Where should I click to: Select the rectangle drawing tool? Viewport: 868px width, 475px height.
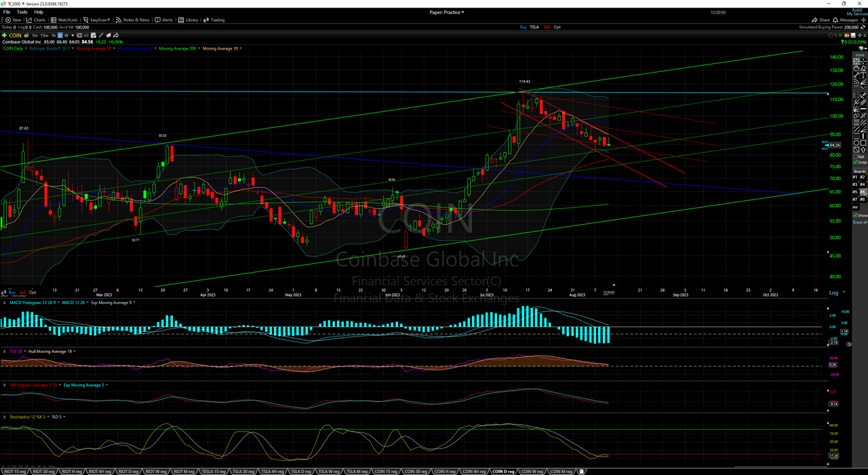(863, 142)
